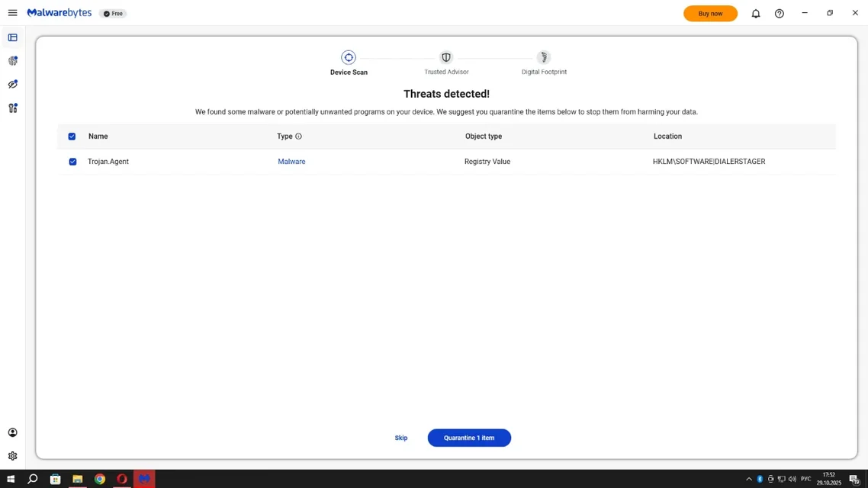Open Malwarebytes settings gear
The image size is (868, 488).
12,456
